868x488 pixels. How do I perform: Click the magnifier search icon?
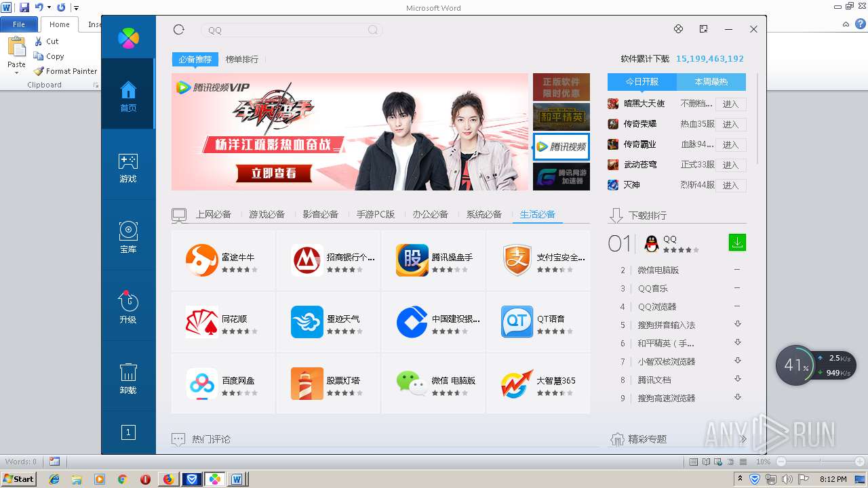pos(373,30)
